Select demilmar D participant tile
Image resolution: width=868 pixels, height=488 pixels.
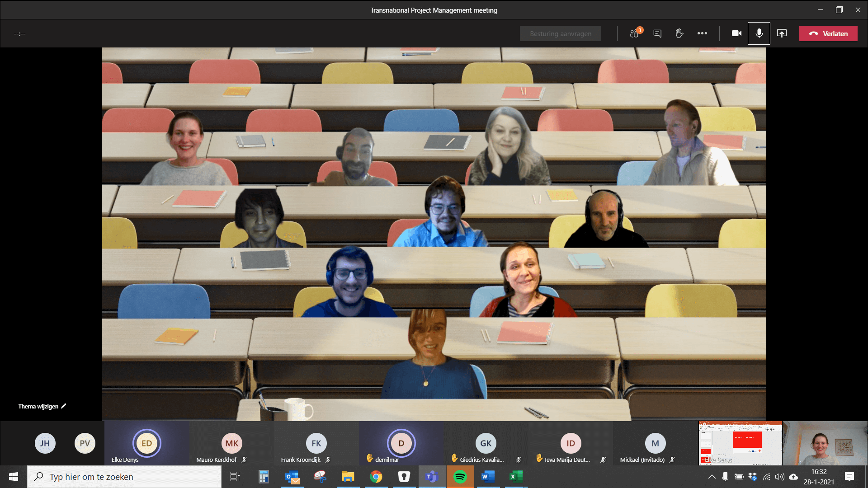401,443
